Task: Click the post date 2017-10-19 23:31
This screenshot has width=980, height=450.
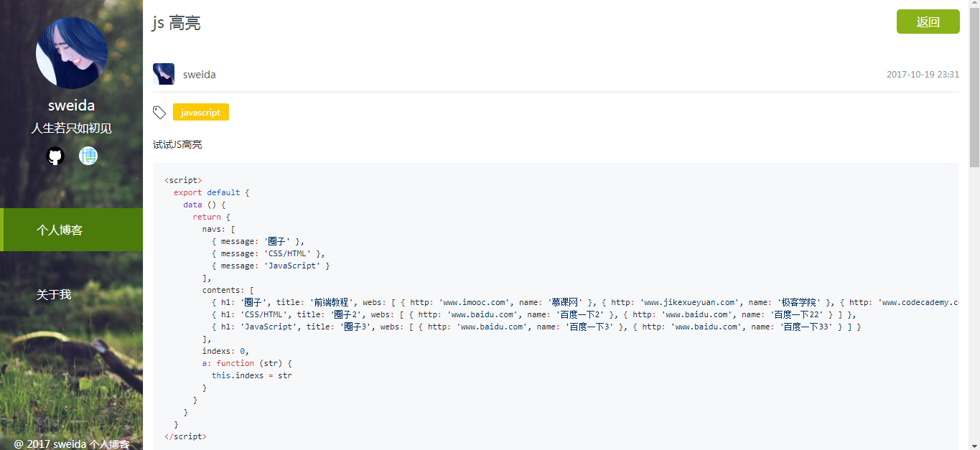Action: point(923,75)
